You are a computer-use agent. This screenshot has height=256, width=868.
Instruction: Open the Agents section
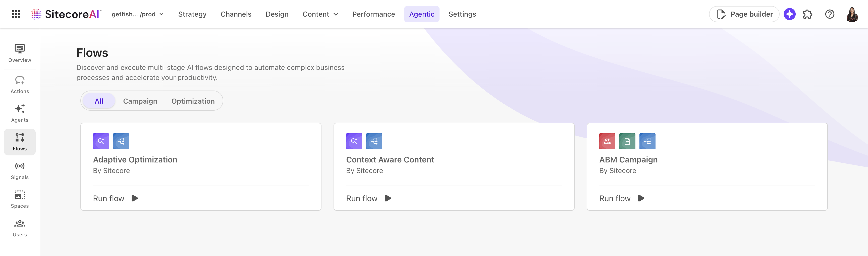[20, 113]
